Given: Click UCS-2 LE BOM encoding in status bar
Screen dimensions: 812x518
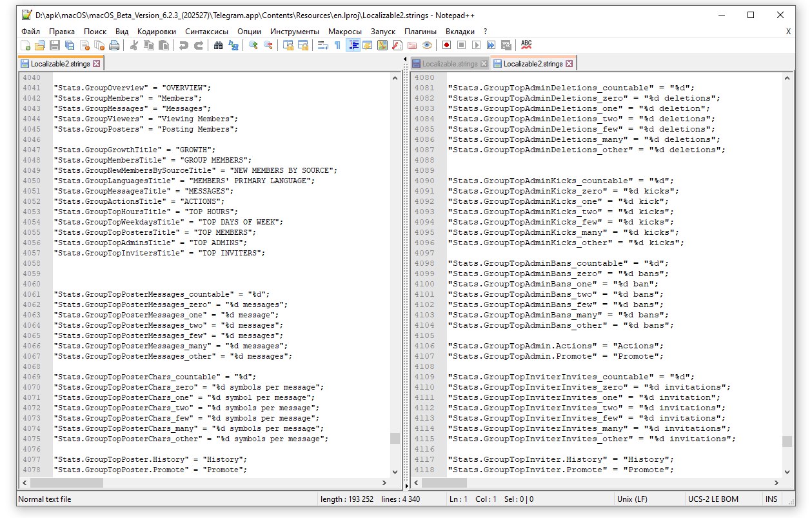Looking at the screenshot, I should pos(713,499).
